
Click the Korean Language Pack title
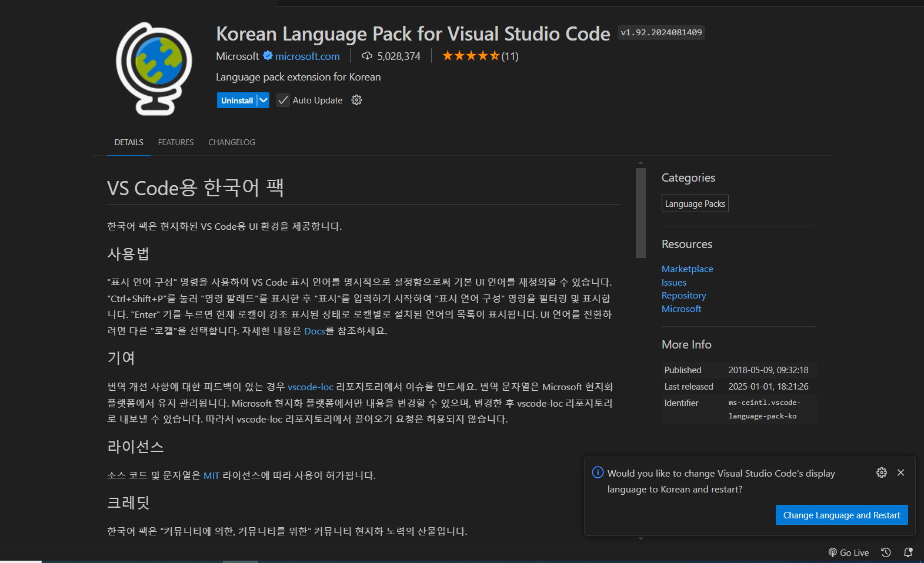tap(413, 33)
